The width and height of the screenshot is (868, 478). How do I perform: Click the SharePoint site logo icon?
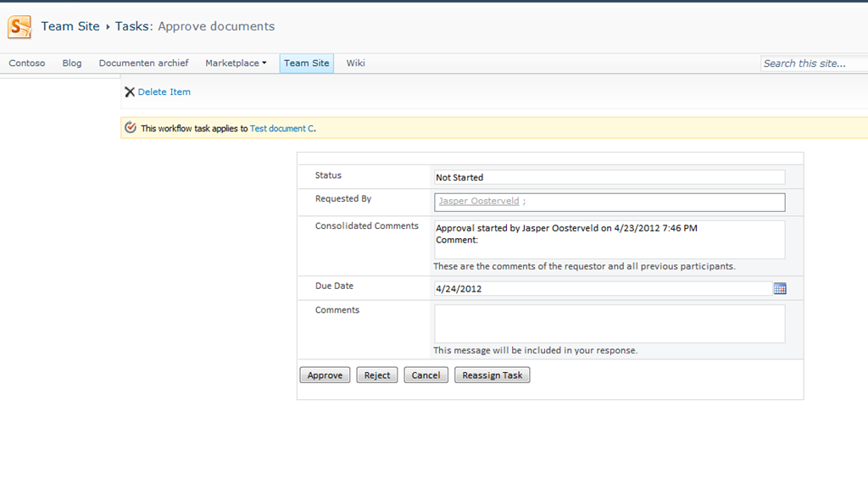click(x=19, y=26)
